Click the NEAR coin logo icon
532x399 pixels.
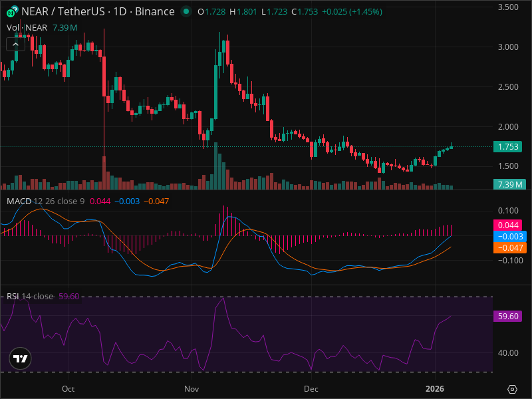(11, 11)
